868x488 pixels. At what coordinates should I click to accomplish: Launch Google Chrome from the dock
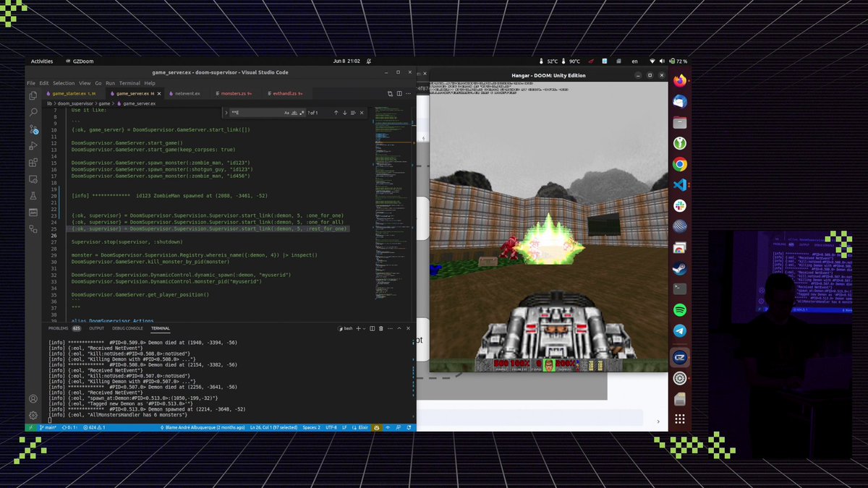679,164
